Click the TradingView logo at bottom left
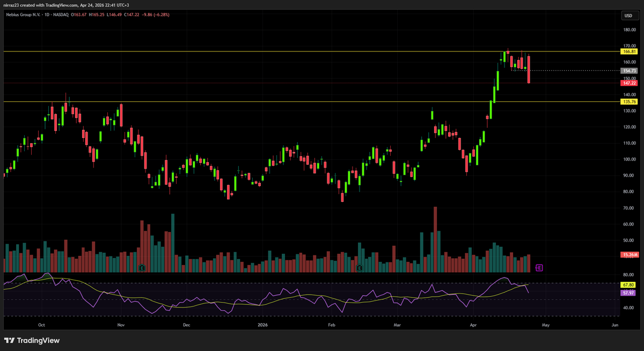This screenshot has height=351, width=644. click(32, 340)
